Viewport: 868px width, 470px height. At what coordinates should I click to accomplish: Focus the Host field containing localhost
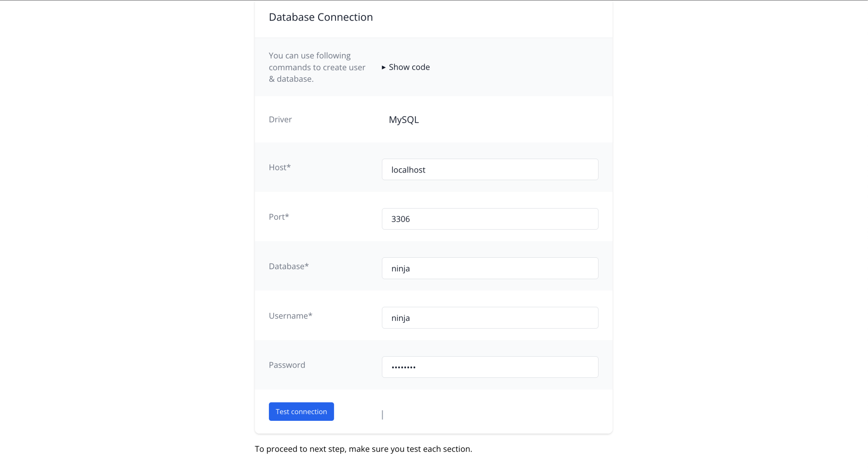tap(490, 170)
